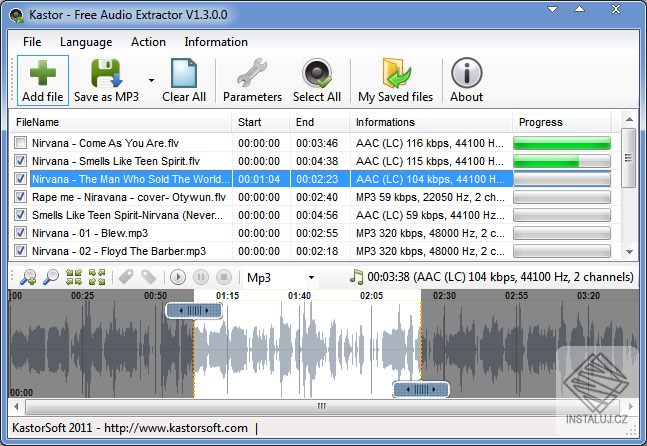Screen dimensions: 647x446
Task: Click the Select All speaker icon
Action: pyautogui.click(x=316, y=73)
